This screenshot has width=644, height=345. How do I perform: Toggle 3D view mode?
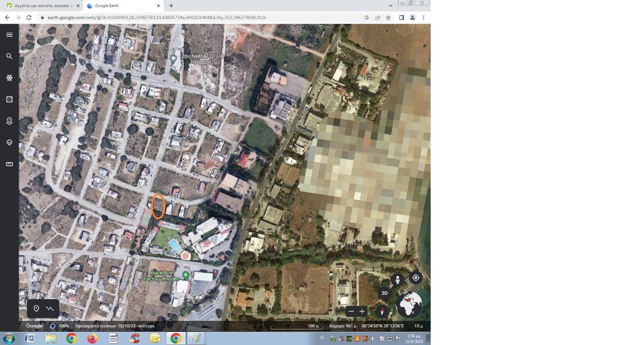click(x=384, y=292)
